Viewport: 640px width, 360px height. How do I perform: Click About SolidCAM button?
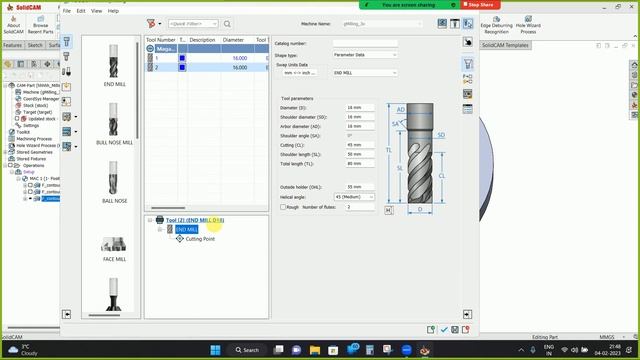point(13,25)
